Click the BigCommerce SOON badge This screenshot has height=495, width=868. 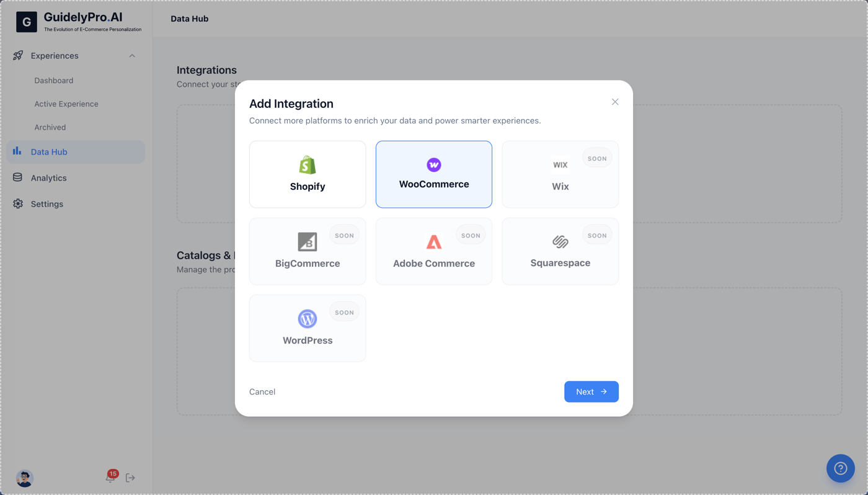[344, 236]
